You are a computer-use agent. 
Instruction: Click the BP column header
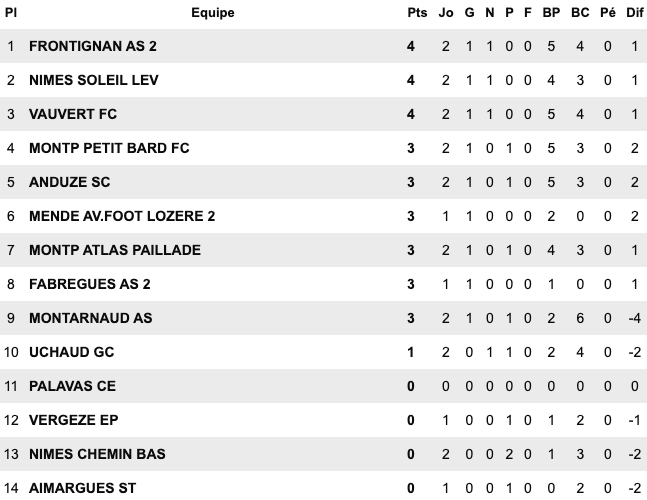[551, 13]
